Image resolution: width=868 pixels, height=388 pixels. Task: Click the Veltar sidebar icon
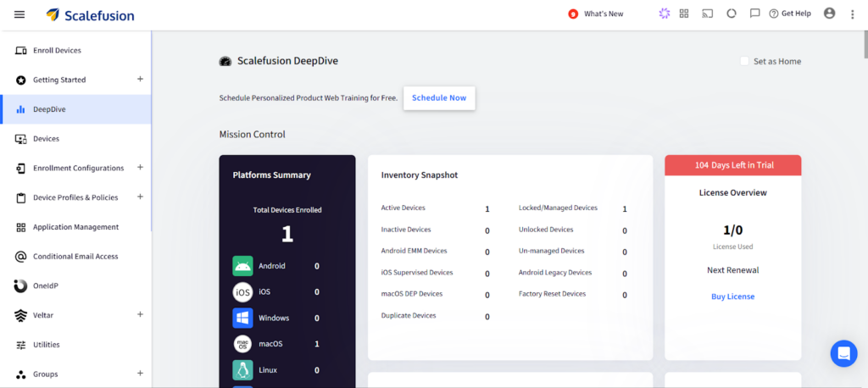21,315
